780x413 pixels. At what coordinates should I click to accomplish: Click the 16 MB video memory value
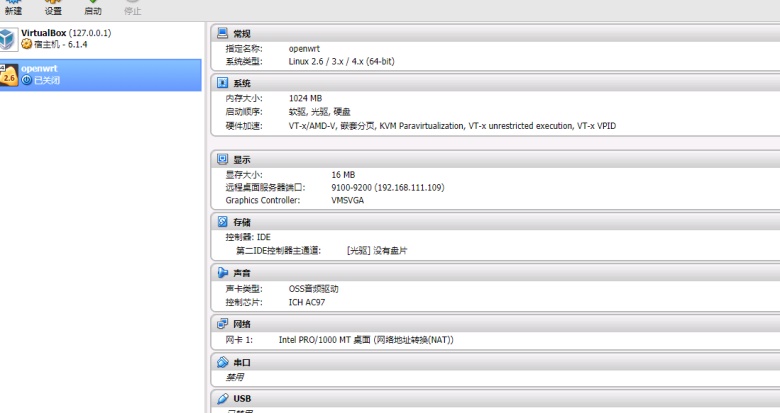click(343, 175)
